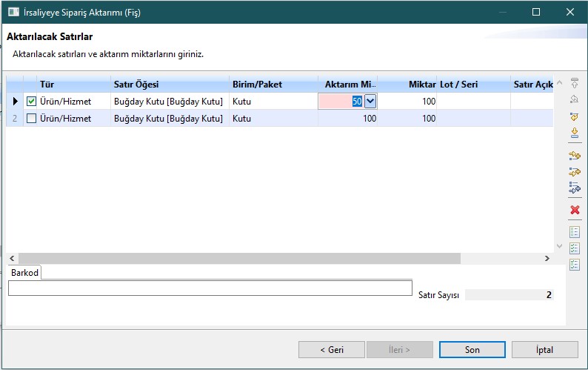Close the İrsaliyeye Sipariş Aktarımı window
This screenshot has height=370, width=588.
570,12
